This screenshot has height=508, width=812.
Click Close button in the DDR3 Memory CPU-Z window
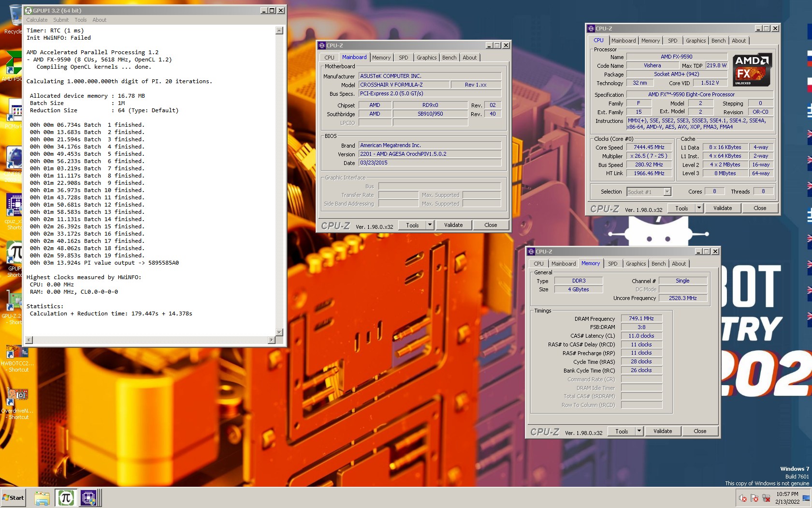[x=700, y=431]
